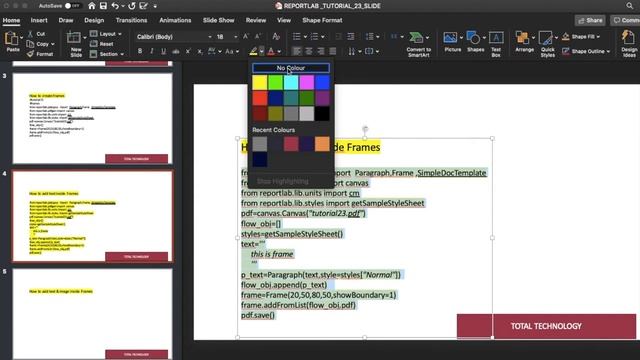Apply bold formatting
This screenshot has height=360, width=640.
pyautogui.click(x=140, y=51)
